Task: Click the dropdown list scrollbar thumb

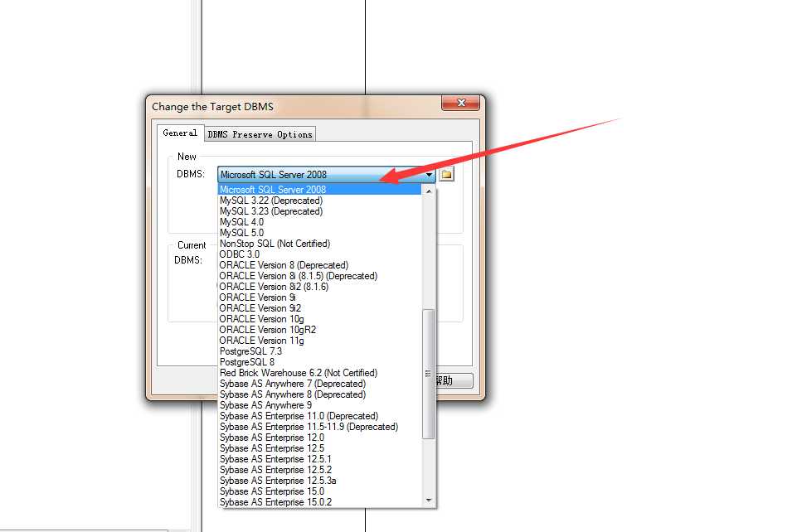Action: coord(429,374)
